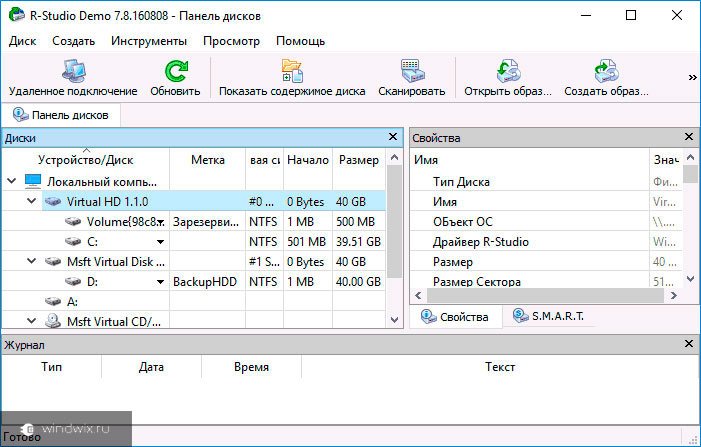Click the green Обновить refresh icon
The height and width of the screenshot is (447, 701).
[175, 71]
